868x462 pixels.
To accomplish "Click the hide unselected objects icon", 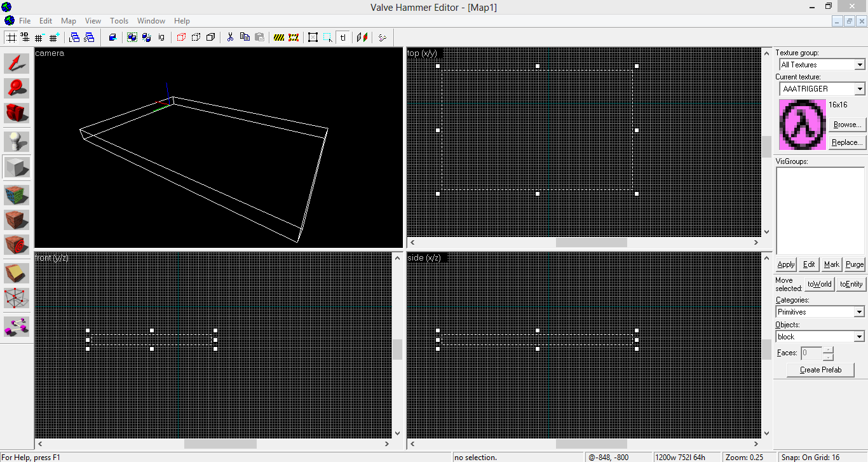I will [196, 37].
